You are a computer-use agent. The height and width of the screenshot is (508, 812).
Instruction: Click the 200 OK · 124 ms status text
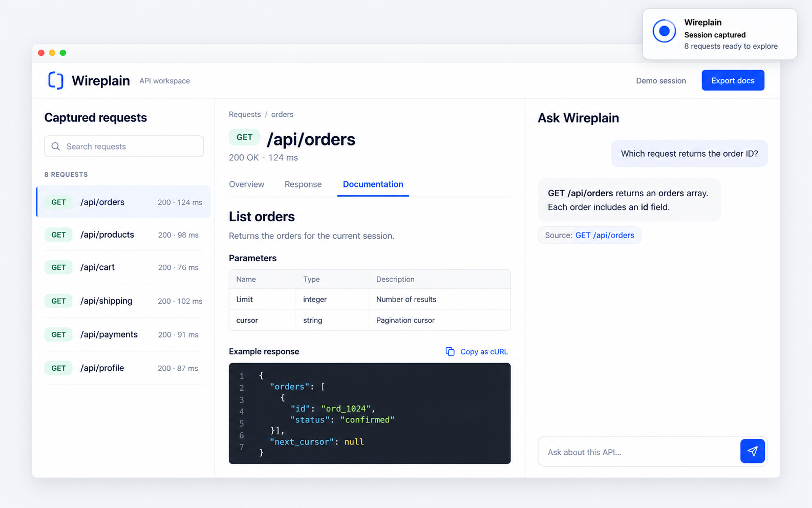tap(263, 158)
